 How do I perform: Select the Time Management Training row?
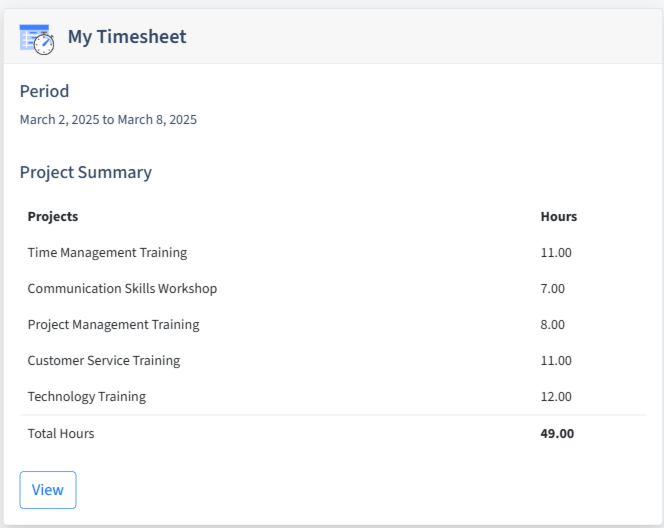point(333,252)
